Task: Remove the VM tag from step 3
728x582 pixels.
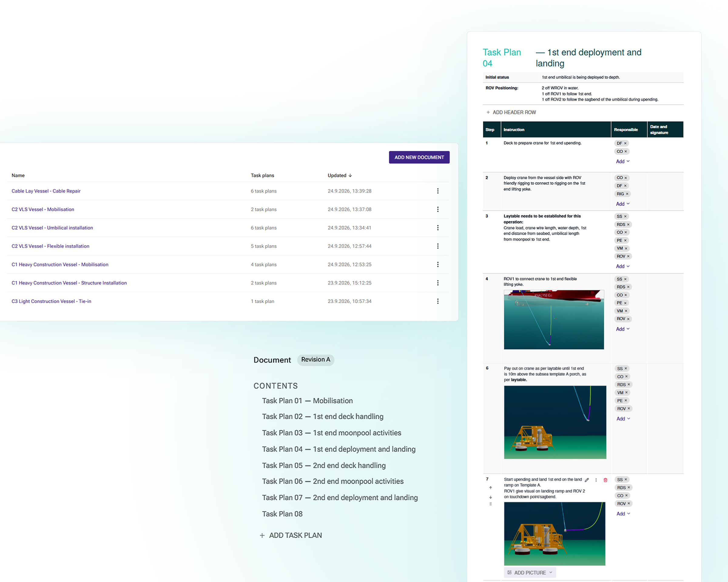Action: 626,248
